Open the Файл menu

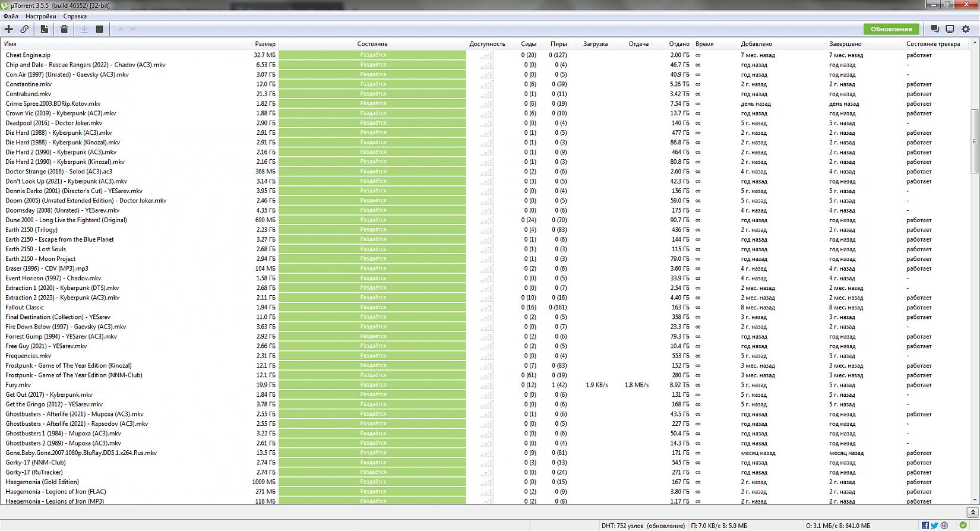pyautogui.click(x=11, y=17)
